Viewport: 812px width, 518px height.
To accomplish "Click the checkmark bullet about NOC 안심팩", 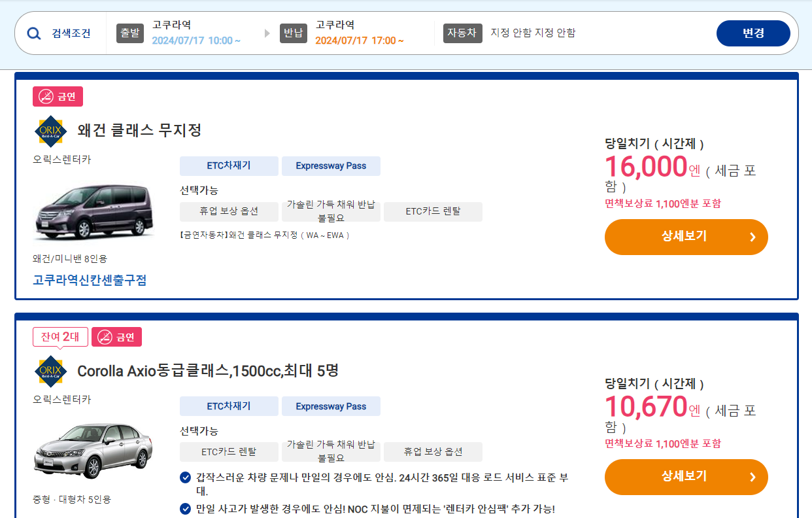I will tap(186, 509).
